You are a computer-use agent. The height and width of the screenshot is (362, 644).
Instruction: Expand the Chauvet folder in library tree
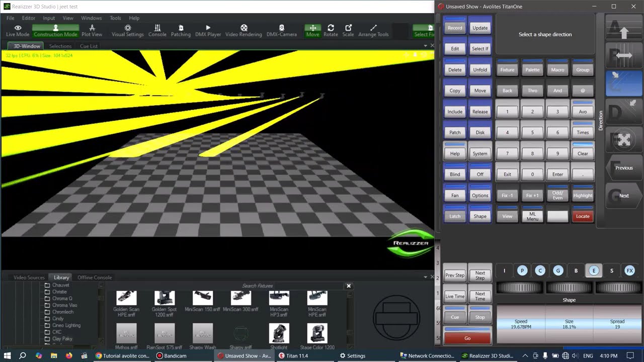(47, 285)
